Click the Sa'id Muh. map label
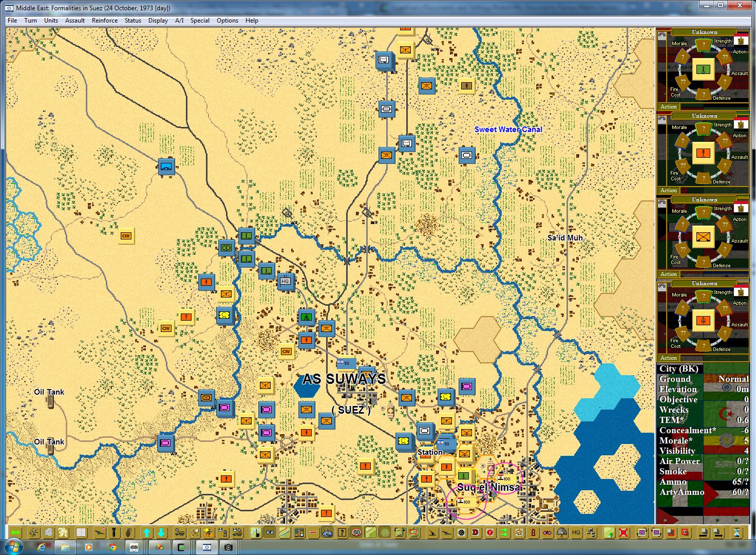This screenshot has height=555, width=756. point(565,238)
